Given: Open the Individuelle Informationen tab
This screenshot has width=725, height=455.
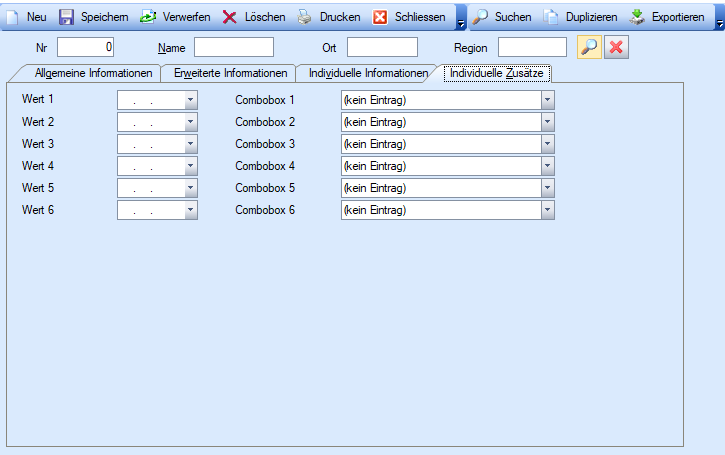Looking at the screenshot, I should (368, 73).
